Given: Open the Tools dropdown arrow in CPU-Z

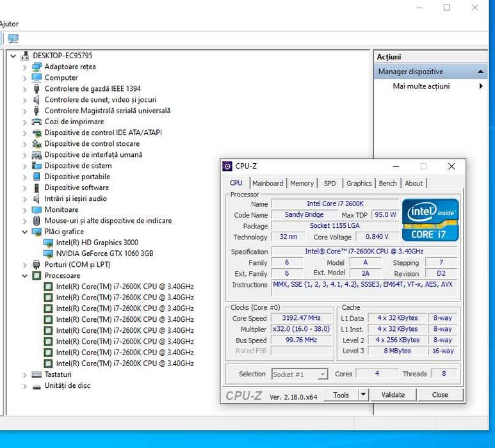Looking at the screenshot, I should tap(363, 394).
